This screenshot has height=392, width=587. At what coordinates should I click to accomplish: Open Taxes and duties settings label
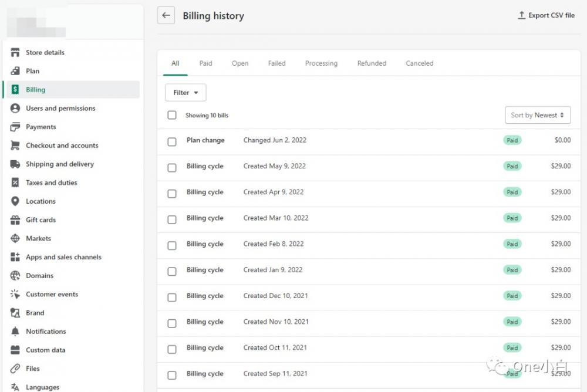tap(51, 183)
